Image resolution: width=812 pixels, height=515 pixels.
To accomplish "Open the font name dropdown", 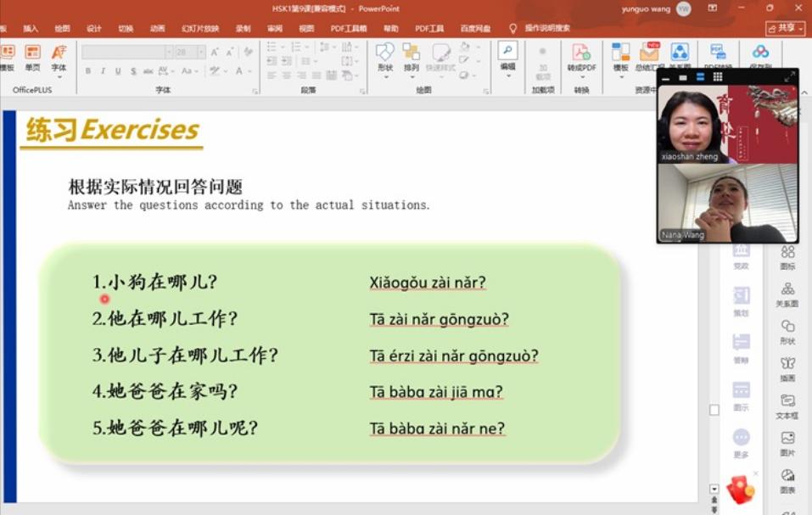I will pyautogui.click(x=168, y=52).
